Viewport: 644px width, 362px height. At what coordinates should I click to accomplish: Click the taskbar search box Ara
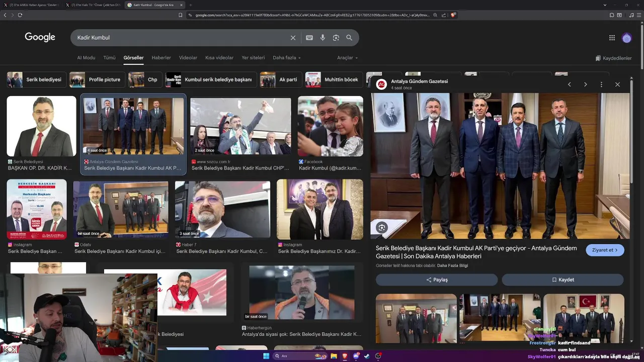pyautogui.click(x=299, y=356)
